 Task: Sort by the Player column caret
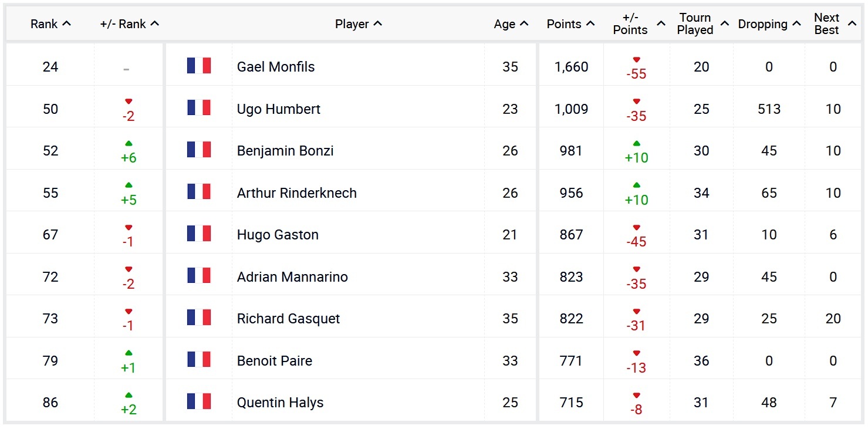tap(377, 23)
